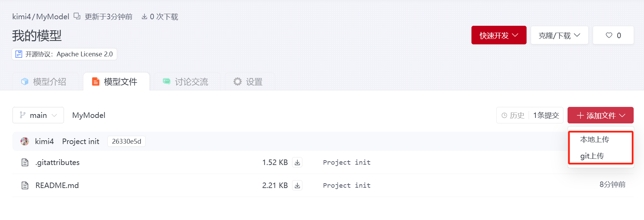Click the history clock icon
Image resolution: width=644 pixels, height=220 pixels.
(x=504, y=115)
